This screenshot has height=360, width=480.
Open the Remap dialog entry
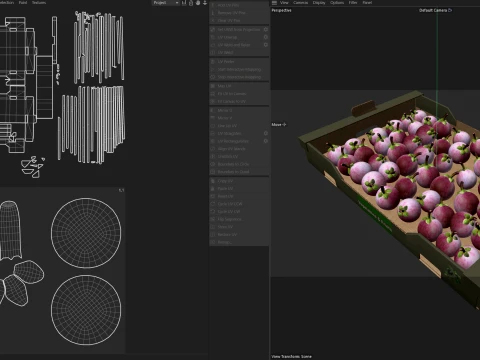[239, 242]
